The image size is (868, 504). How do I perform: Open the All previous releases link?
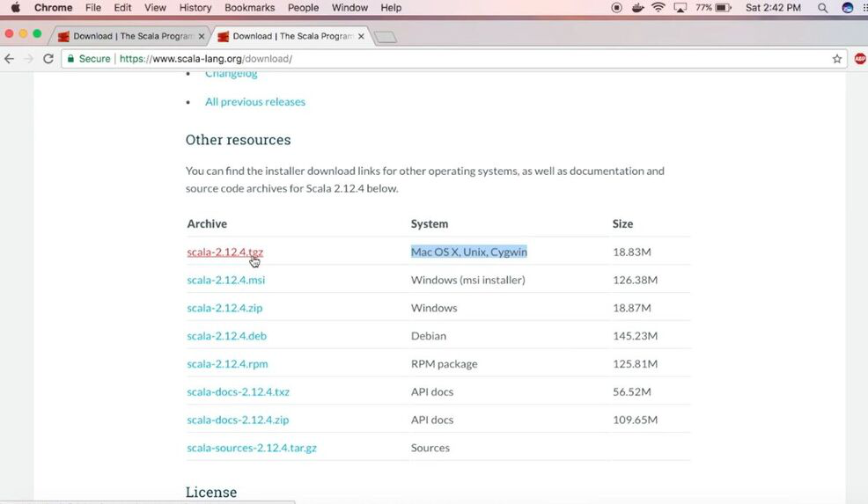(255, 102)
